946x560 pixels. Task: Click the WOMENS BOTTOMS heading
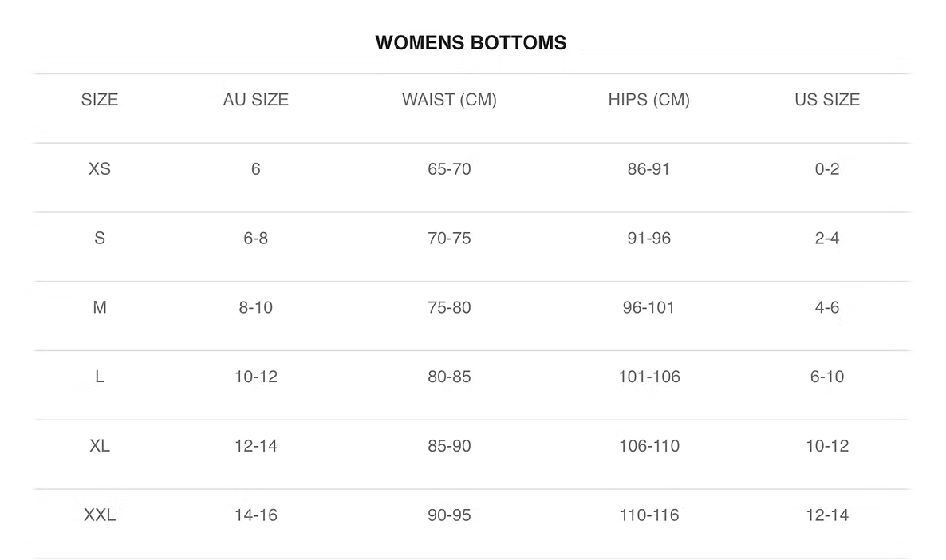[471, 43]
